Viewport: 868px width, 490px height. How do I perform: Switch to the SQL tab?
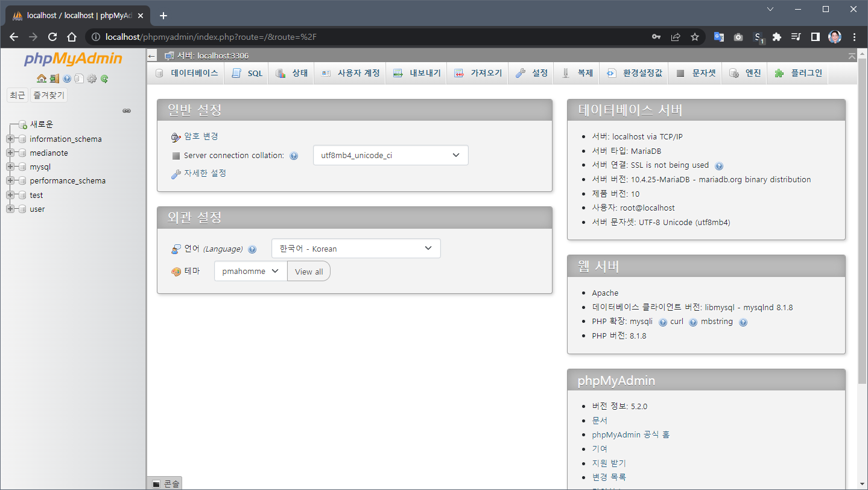pyautogui.click(x=247, y=73)
